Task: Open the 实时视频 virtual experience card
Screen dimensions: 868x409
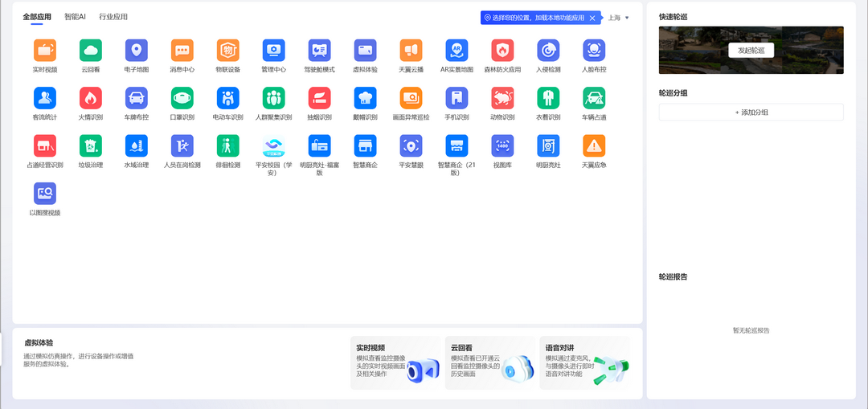Action: click(x=395, y=362)
